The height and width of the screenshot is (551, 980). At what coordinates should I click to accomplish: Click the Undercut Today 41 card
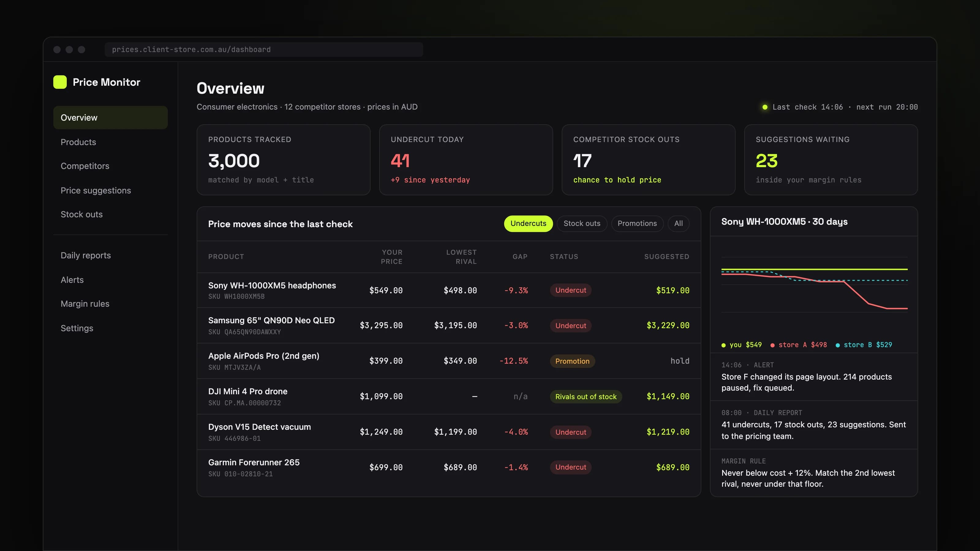pos(466,160)
